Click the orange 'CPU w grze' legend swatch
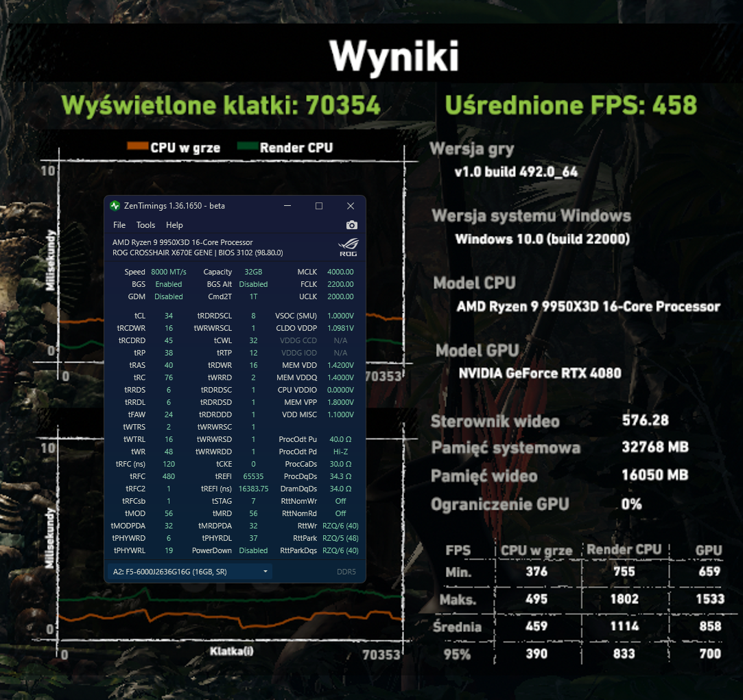The height and width of the screenshot is (700, 743). pos(137,147)
